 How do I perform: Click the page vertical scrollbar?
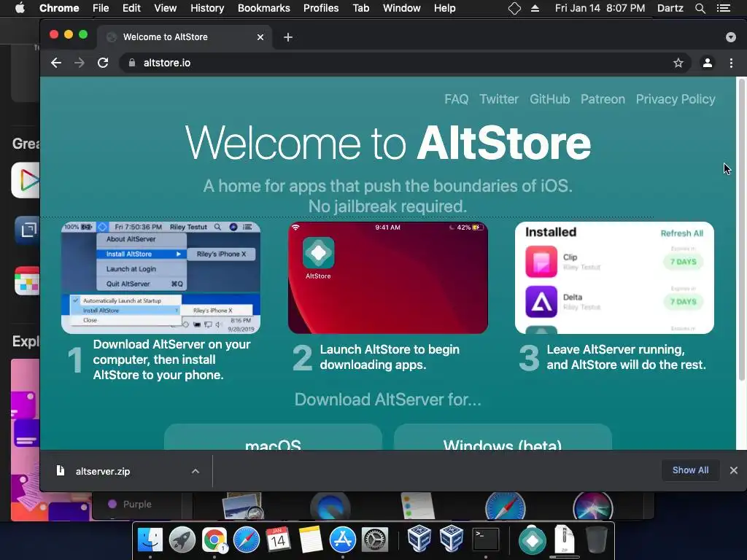pyautogui.click(x=741, y=228)
